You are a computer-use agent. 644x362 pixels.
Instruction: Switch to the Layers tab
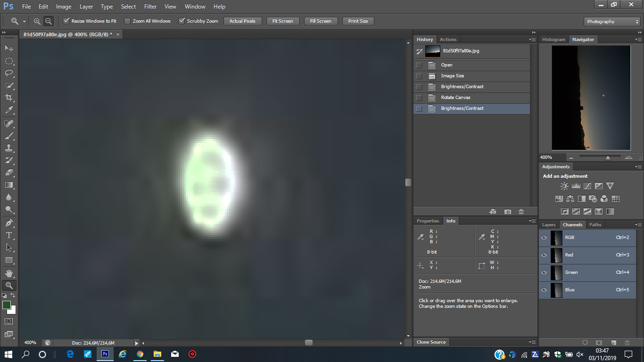pyautogui.click(x=549, y=225)
